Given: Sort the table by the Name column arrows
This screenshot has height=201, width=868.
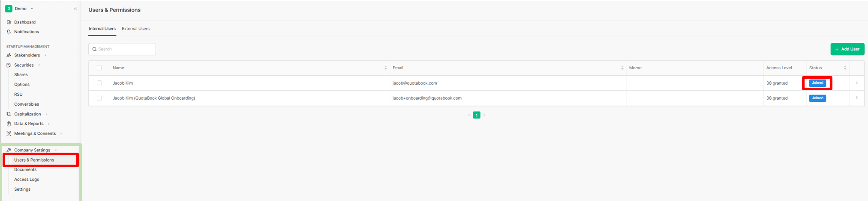Looking at the screenshot, I should point(386,68).
